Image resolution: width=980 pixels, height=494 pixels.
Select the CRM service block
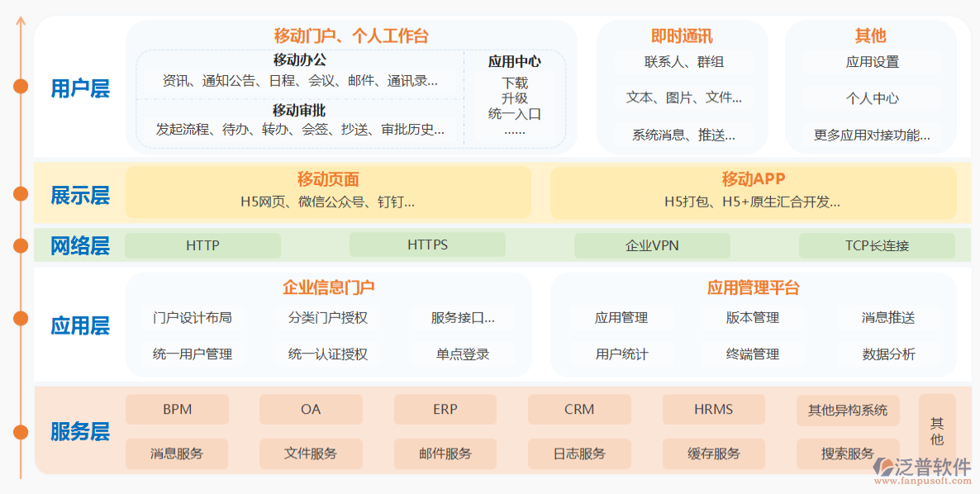tap(579, 409)
